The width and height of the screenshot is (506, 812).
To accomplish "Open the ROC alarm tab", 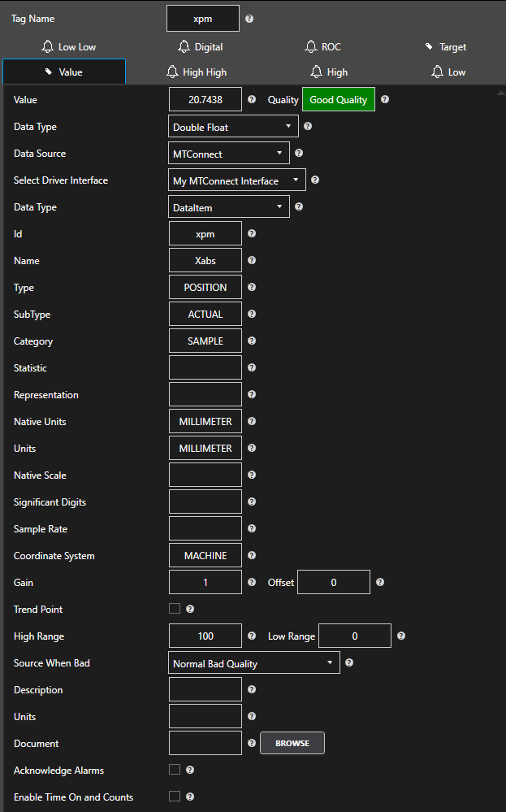I will pyautogui.click(x=323, y=47).
